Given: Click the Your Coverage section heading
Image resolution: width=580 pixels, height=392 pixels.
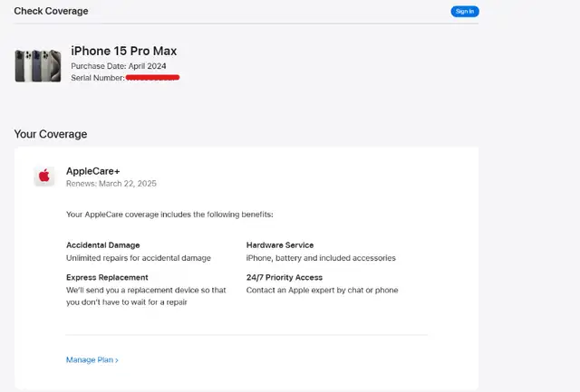Looking at the screenshot, I should 51,134.
